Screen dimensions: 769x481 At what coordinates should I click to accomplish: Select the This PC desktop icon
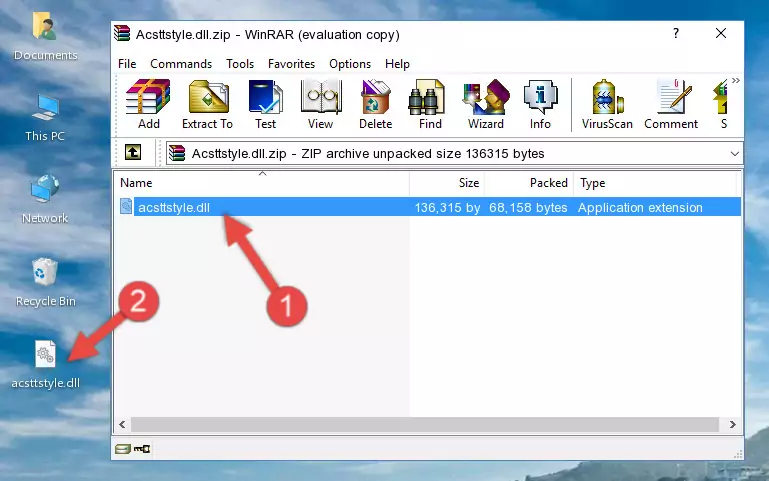point(45,118)
